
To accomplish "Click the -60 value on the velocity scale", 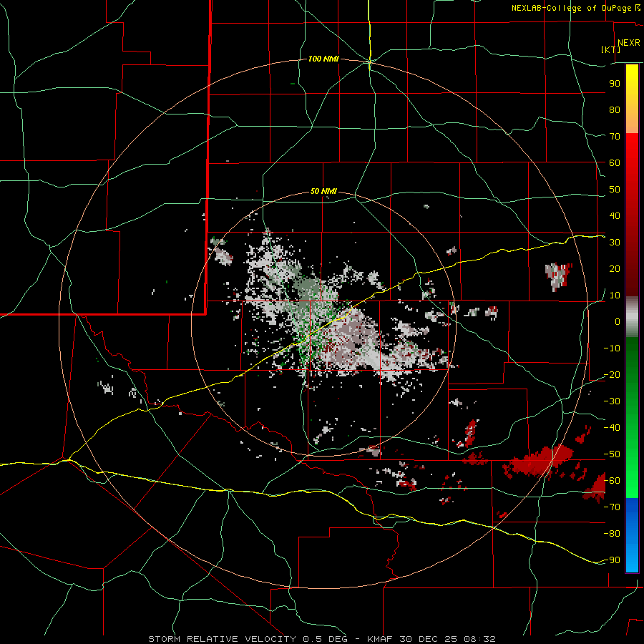I will [x=612, y=481].
